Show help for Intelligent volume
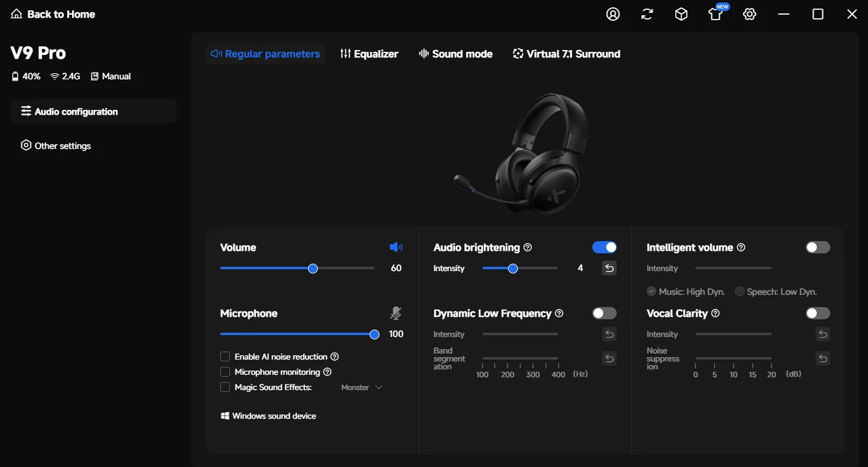Image resolution: width=868 pixels, height=467 pixels. click(x=741, y=247)
